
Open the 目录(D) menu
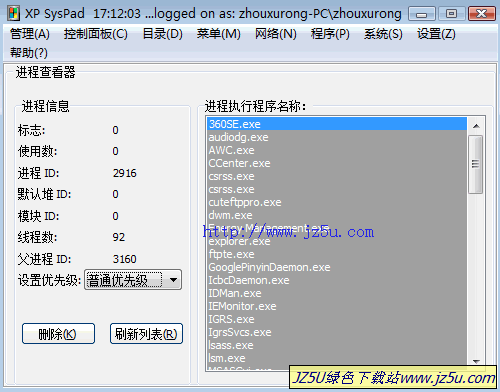[162, 34]
